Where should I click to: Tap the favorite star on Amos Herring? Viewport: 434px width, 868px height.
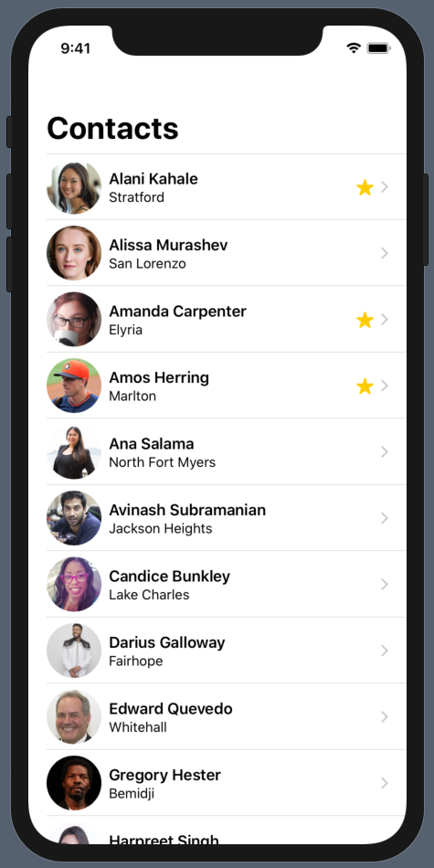(x=365, y=386)
